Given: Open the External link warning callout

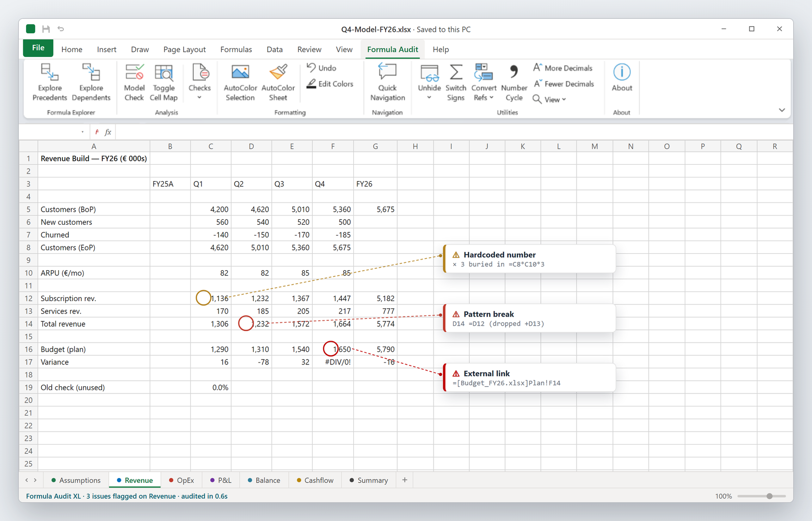Looking at the screenshot, I should [x=529, y=378].
